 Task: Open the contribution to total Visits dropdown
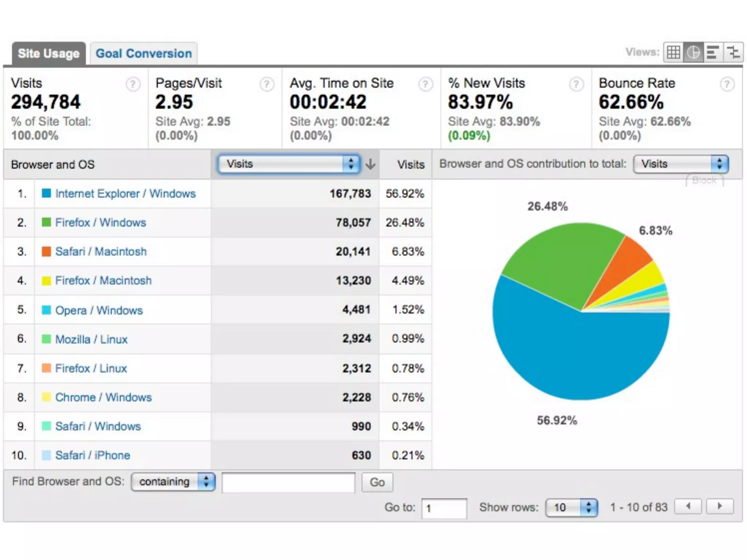click(x=681, y=164)
